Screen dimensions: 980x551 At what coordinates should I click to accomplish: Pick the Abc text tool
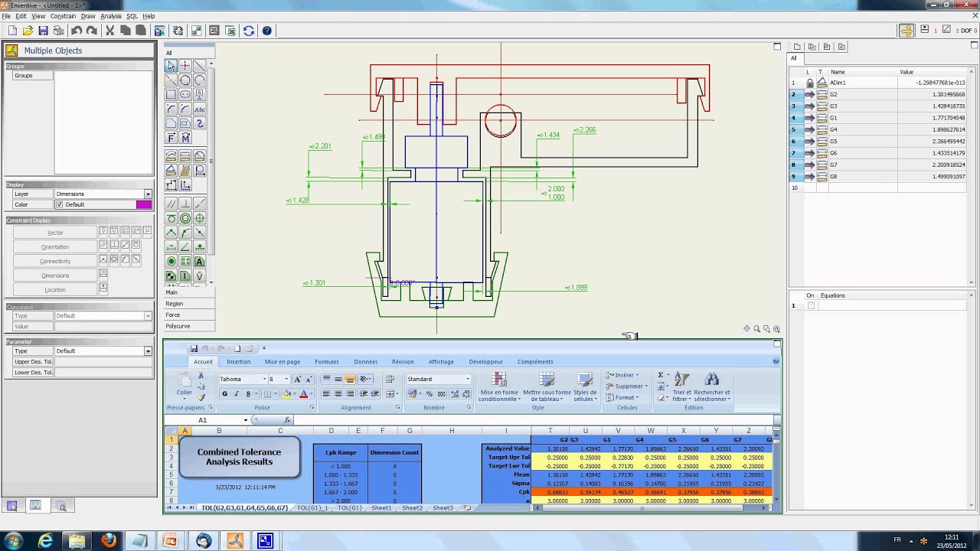tap(199, 109)
